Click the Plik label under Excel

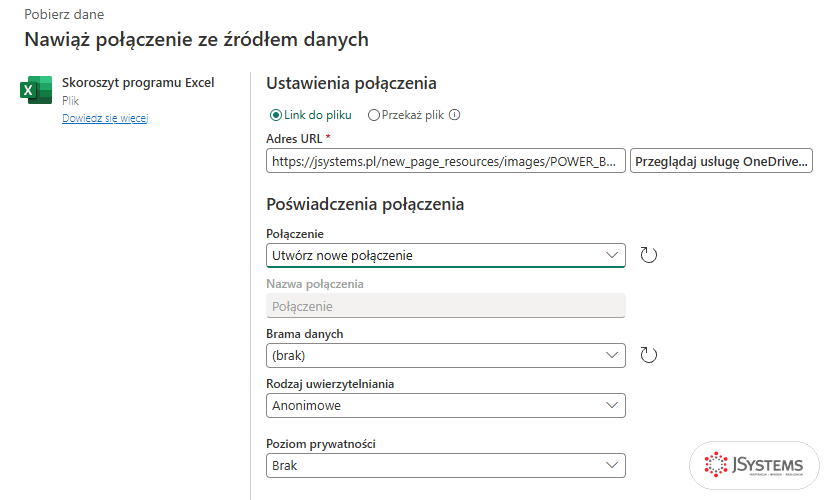click(x=70, y=101)
